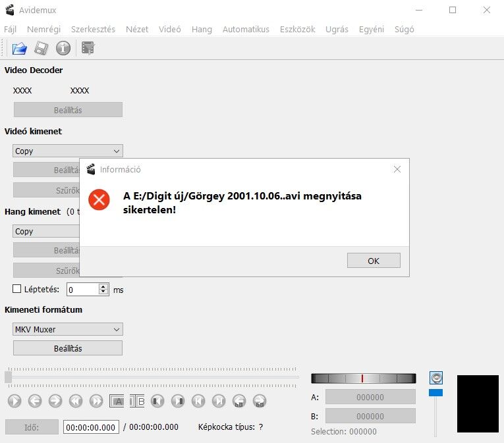Close the Információ dialog with X

pyautogui.click(x=397, y=169)
